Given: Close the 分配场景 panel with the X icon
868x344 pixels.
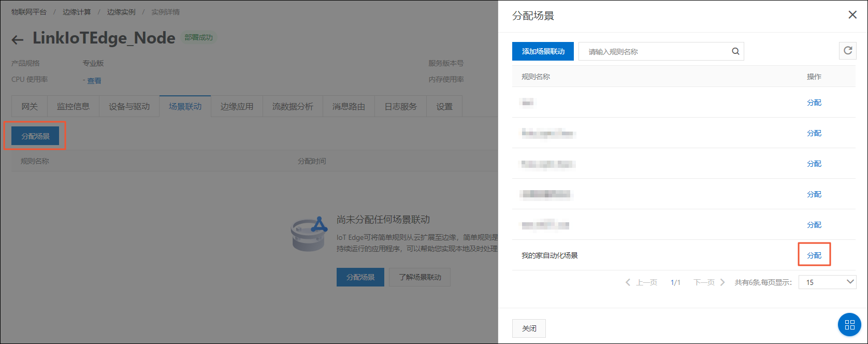Looking at the screenshot, I should coord(852,15).
